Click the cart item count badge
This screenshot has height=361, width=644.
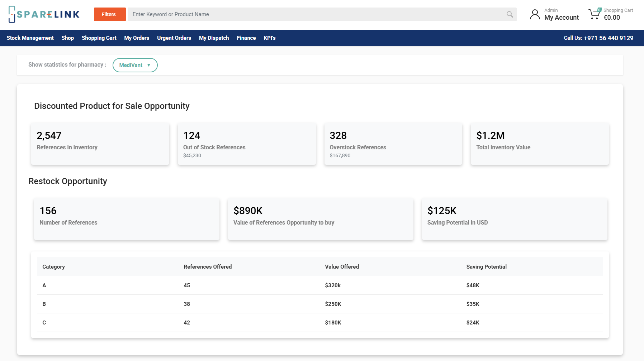(x=598, y=9)
